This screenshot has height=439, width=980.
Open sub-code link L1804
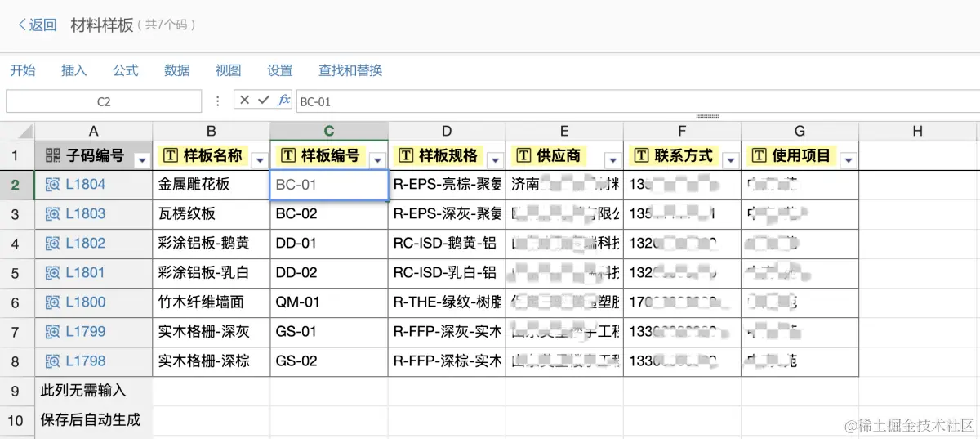(x=86, y=185)
